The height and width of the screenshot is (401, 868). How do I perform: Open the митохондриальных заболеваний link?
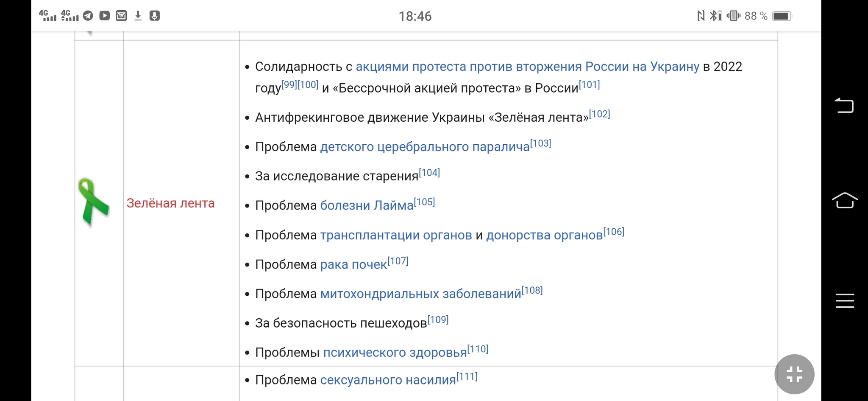click(420, 294)
